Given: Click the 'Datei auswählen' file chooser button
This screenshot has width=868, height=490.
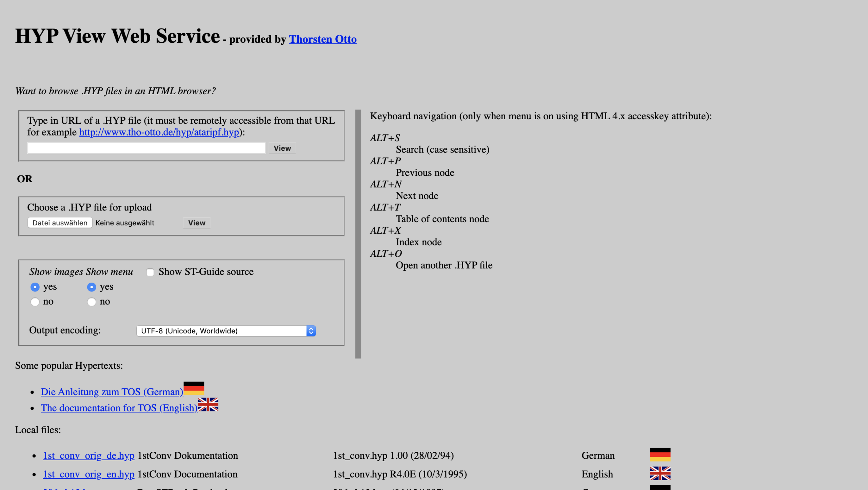Looking at the screenshot, I should pos(60,223).
